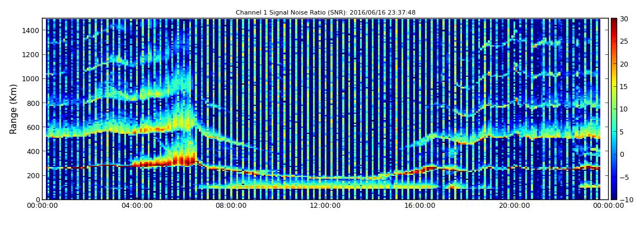The image size is (644, 228).
Task: Click the 200 tick label on range axis
Action: [33, 176]
